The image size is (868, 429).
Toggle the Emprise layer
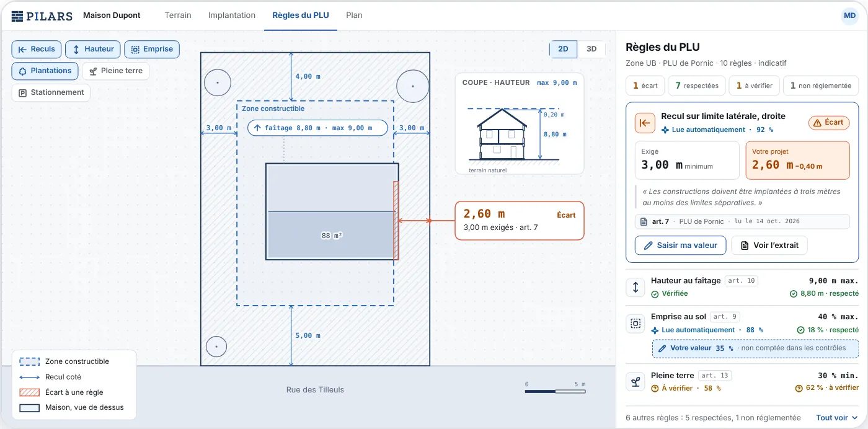tap(152, 50)
